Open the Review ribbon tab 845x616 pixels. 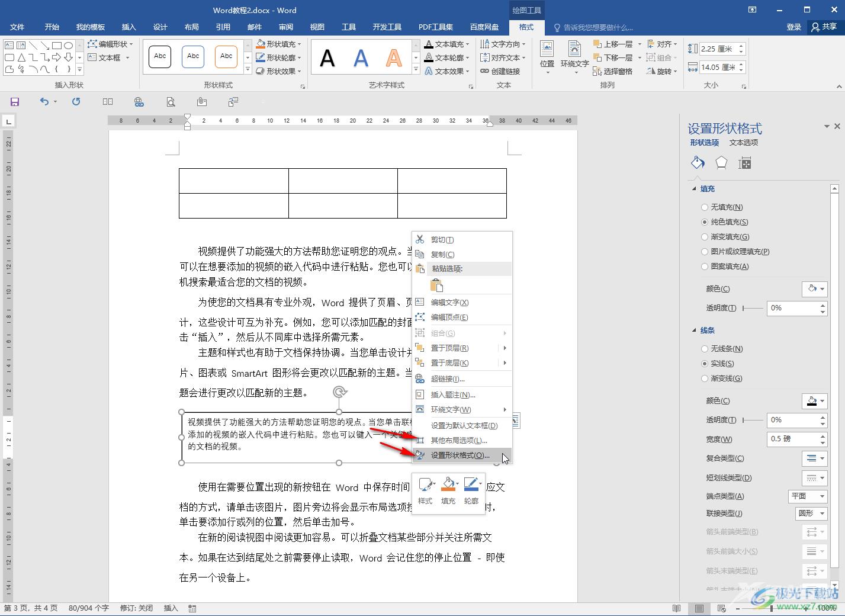(x=286, y=27)
